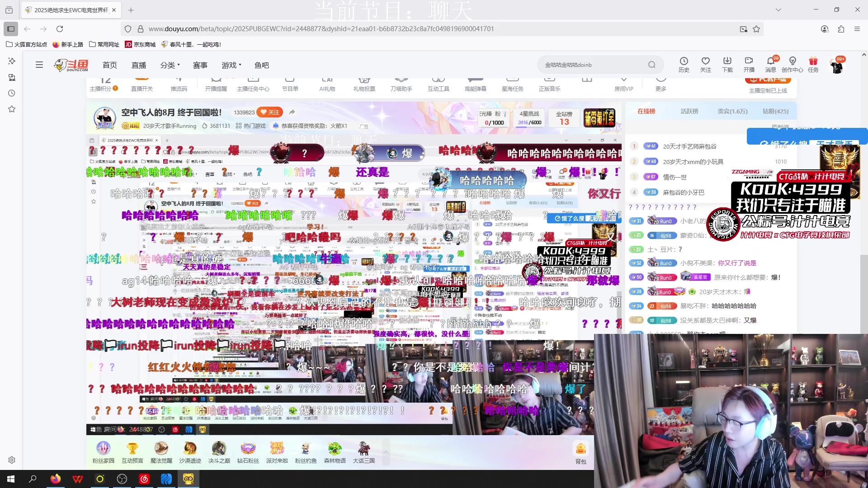
Task: Open Firefox application menu
Action: 857,29
